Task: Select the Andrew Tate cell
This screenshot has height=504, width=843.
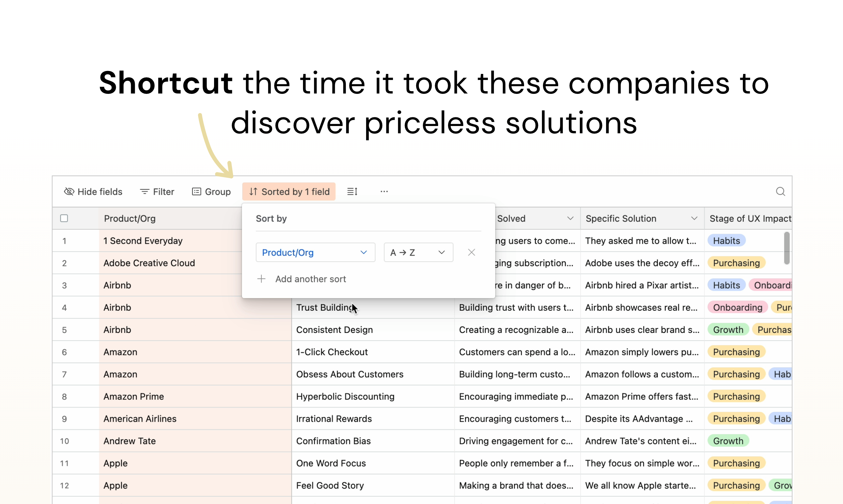Action: (195, 441)
